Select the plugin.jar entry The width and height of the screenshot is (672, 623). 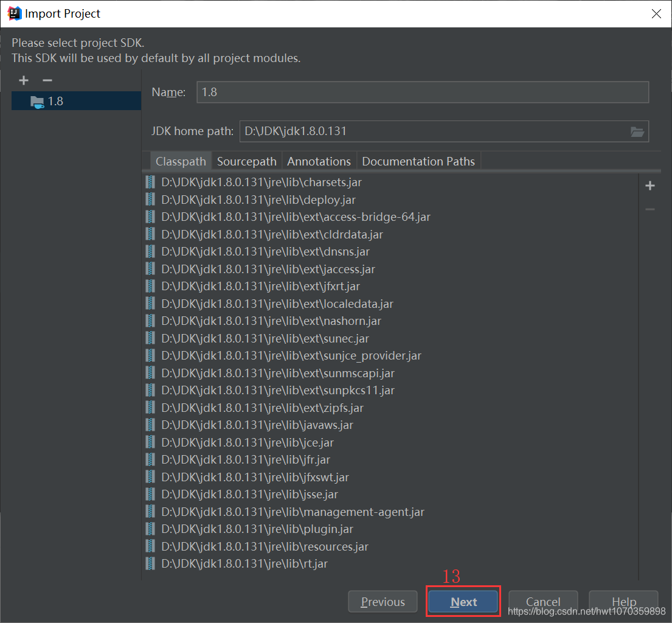tap(390, 529)
